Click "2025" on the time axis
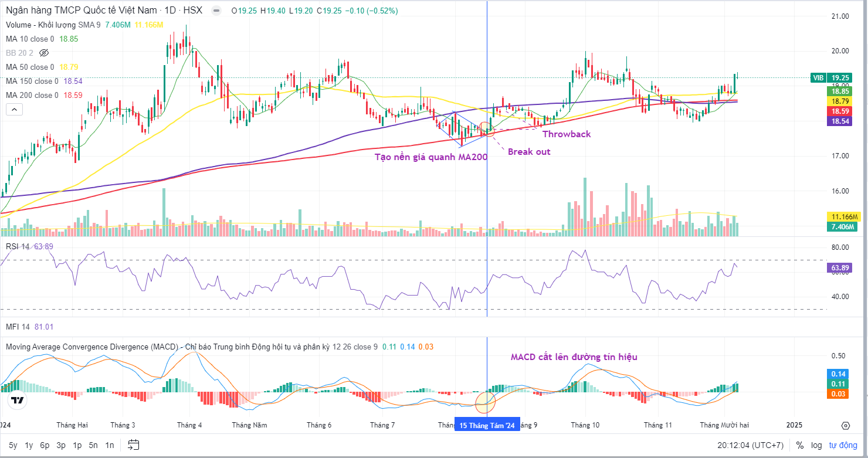Screen dimensions: 868x458 [x=794, y=425]
